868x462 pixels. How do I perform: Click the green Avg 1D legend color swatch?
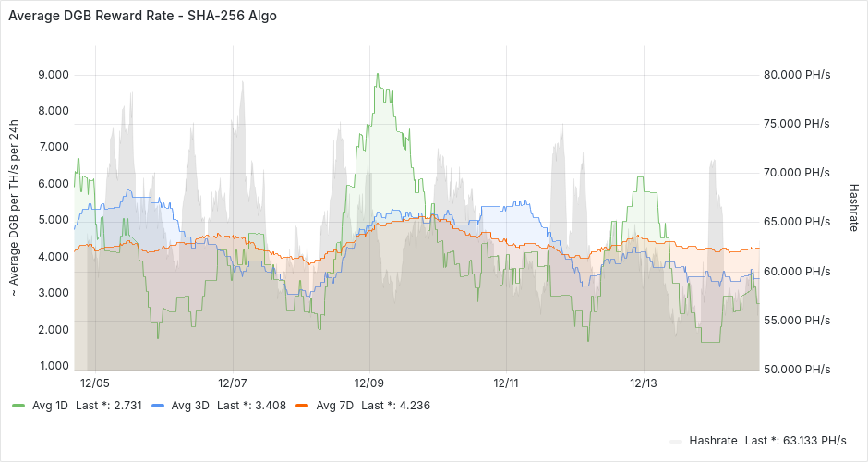[18, 406]
